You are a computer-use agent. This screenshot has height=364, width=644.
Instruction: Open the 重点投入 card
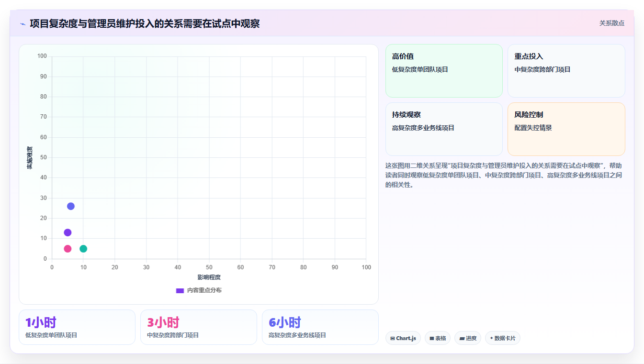566,71
